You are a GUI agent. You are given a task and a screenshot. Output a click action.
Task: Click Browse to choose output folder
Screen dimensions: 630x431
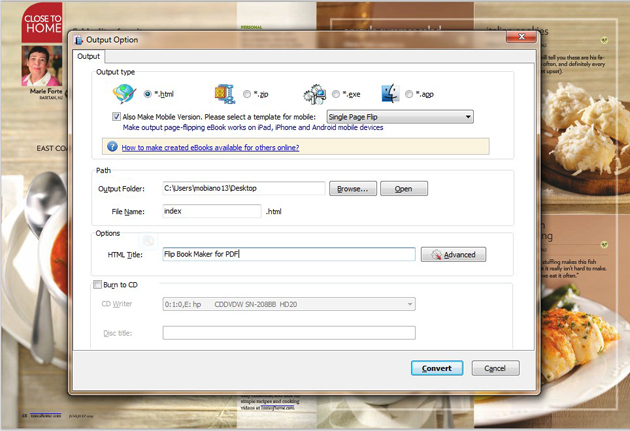click(353, 188)
